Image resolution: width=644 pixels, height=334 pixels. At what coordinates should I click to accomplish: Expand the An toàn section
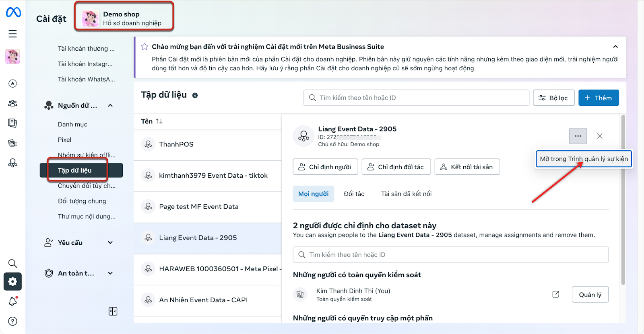pos(110,273)
